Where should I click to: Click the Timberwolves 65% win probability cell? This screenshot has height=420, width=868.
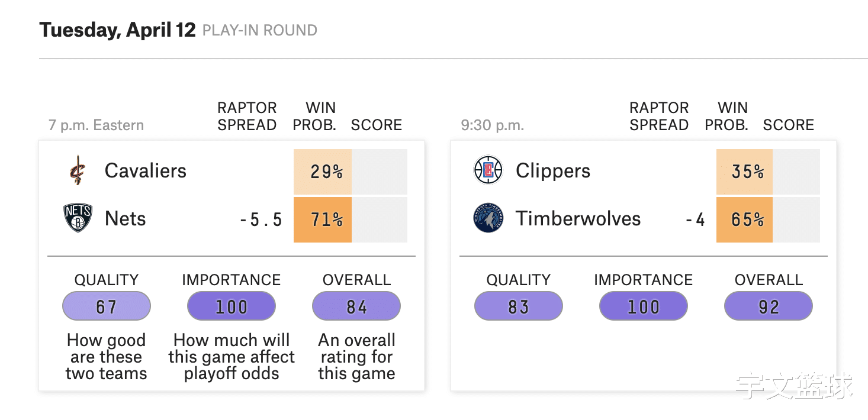744,220
